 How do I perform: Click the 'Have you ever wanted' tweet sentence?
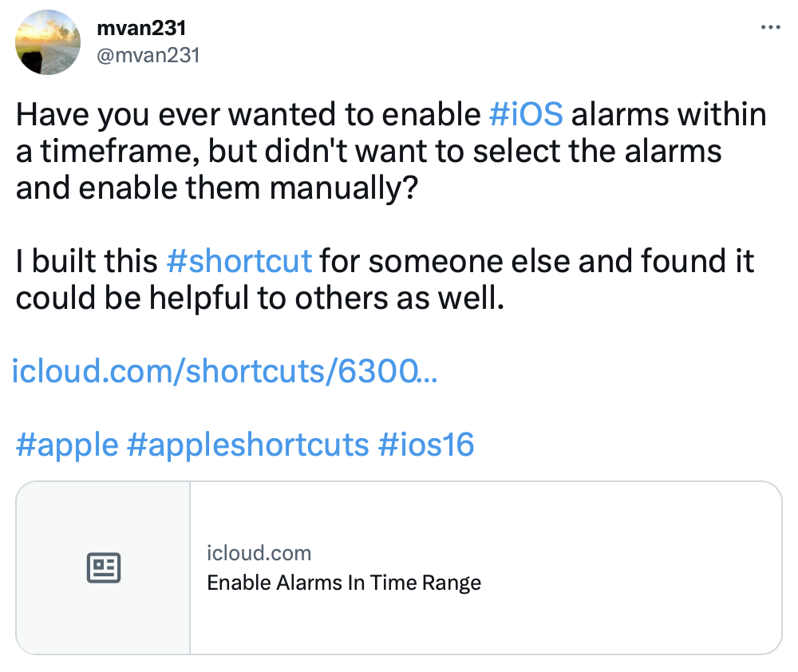(x=391, y=114)
